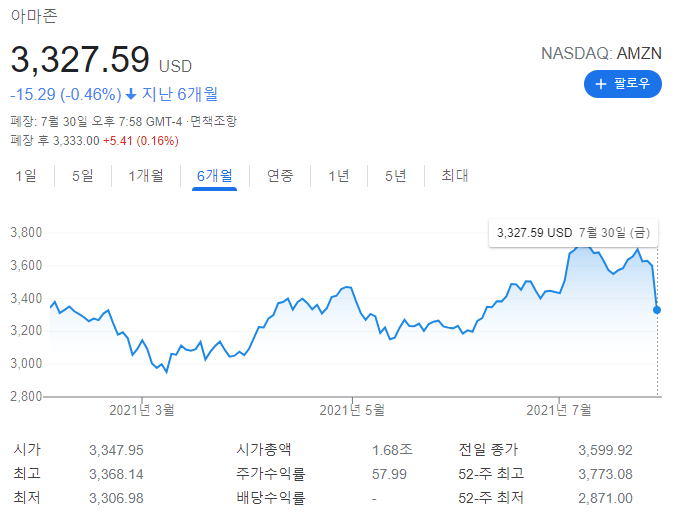
Task: Open the 면책조항 disclaimer link
Action: tap(213, 121)
